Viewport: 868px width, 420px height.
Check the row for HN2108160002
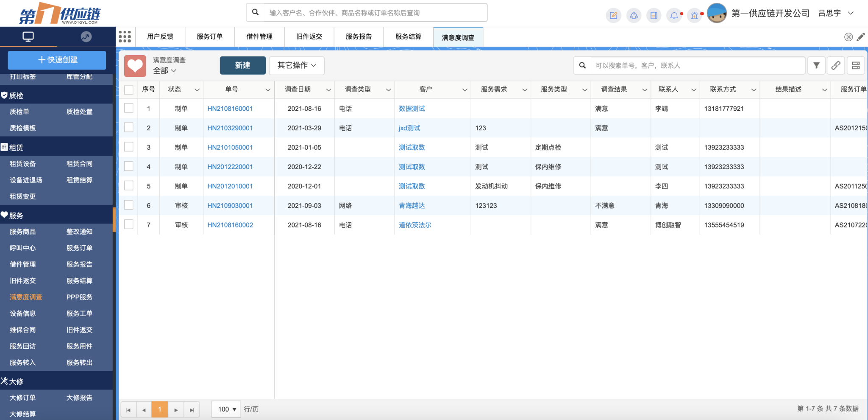click(x=129, y=224)
